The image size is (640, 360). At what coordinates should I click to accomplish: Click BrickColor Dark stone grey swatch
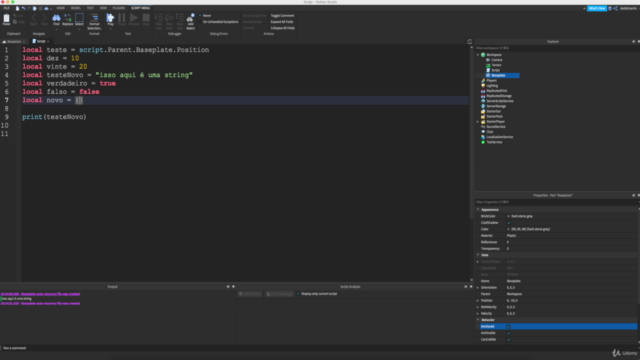(509, 216)
